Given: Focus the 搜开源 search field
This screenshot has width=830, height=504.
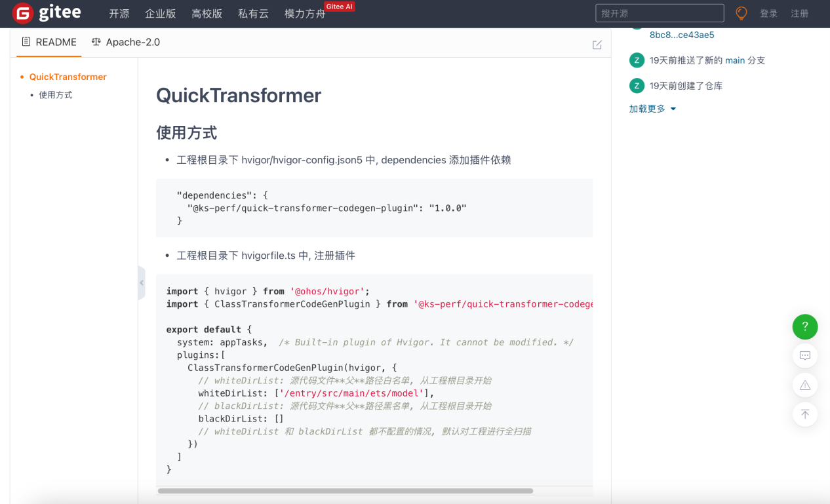Looking at the screenshot, I should coord(659,13).
